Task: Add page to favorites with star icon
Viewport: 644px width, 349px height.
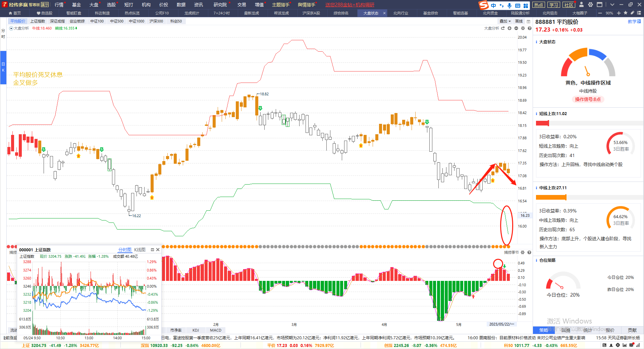Action: pyautogui.click(x=626, y=13)
